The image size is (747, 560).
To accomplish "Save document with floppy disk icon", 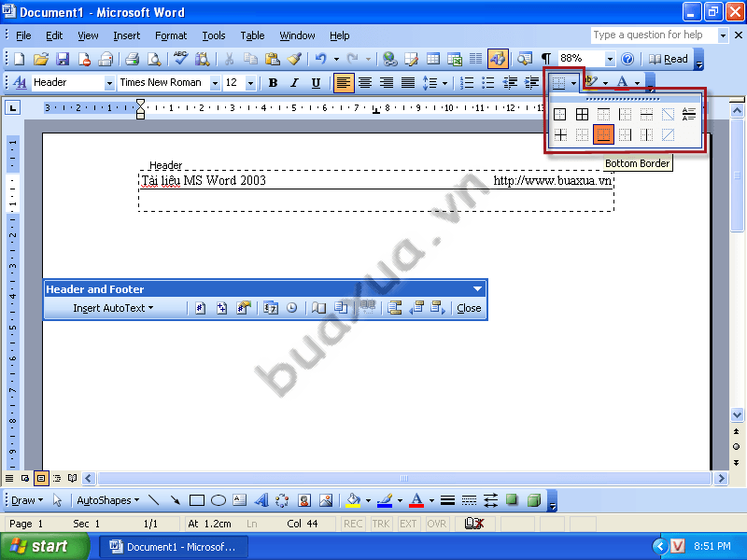I will click(63, 59).
